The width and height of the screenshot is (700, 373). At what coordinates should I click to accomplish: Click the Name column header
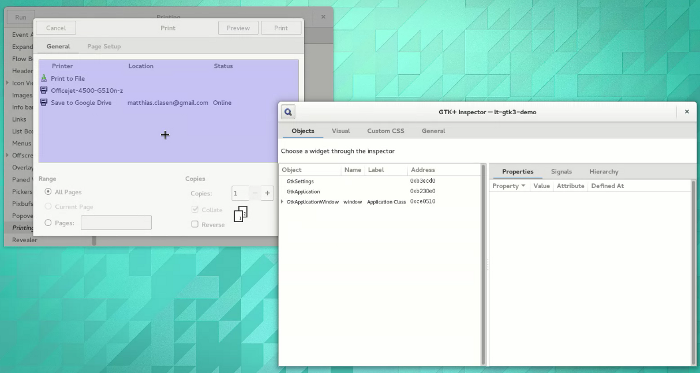[x=353, y=170]
